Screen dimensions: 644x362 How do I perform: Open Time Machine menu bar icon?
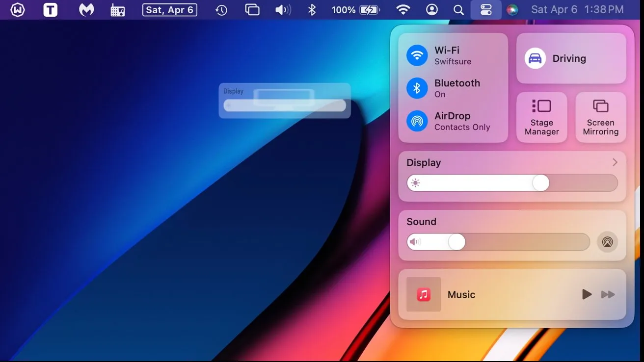click(221, 10)
